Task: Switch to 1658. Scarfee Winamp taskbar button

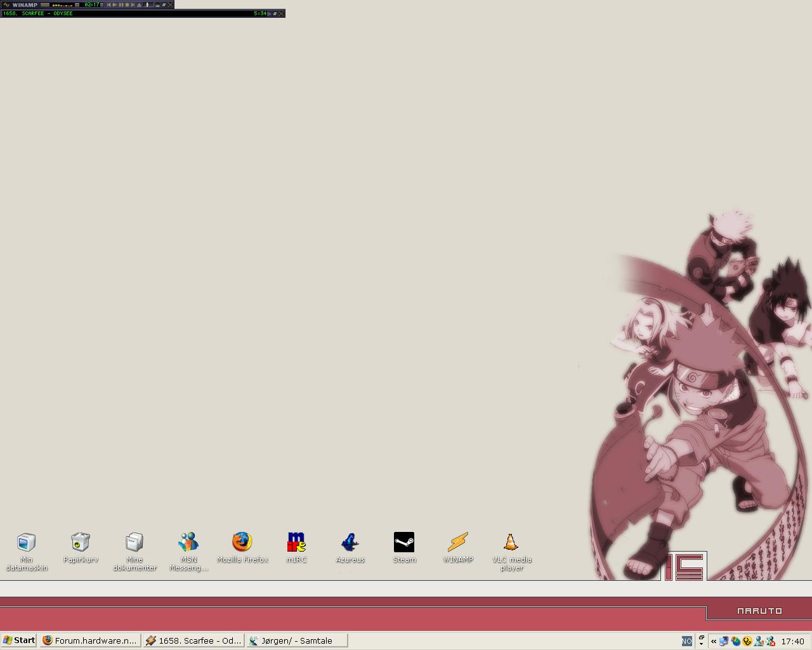Action: [x=193, y=640]
